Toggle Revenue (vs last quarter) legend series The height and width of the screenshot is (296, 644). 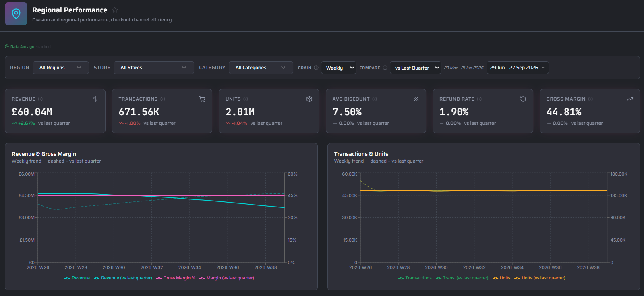(x=123, y=278)
